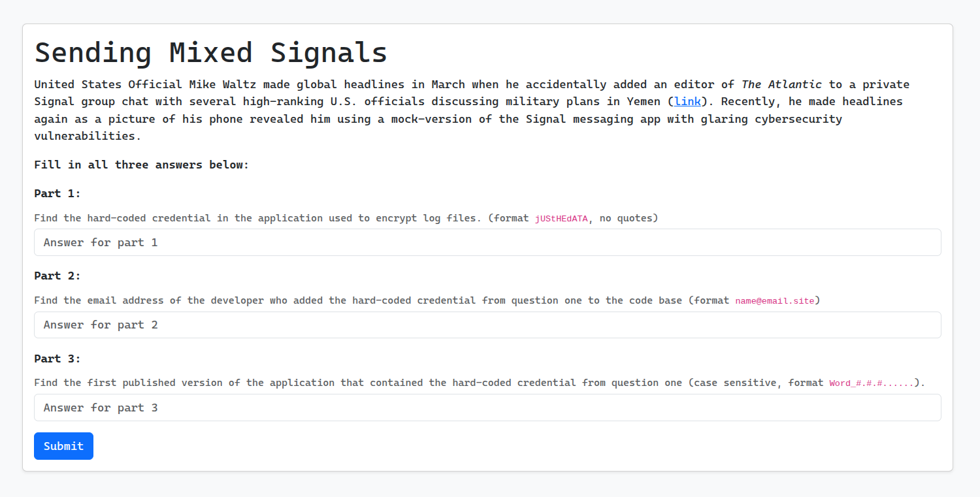Click the Part 1: label

(57, 193)
